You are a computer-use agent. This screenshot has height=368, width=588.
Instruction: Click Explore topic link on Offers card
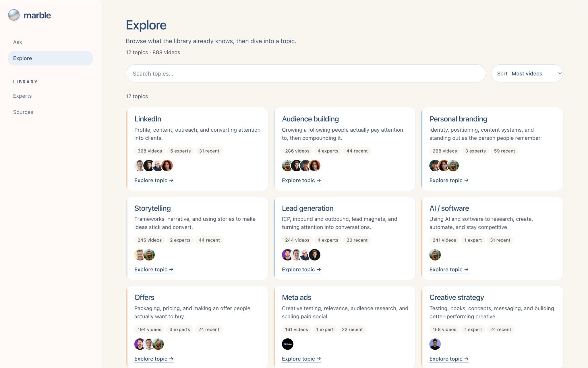click(x=154, y=359)
